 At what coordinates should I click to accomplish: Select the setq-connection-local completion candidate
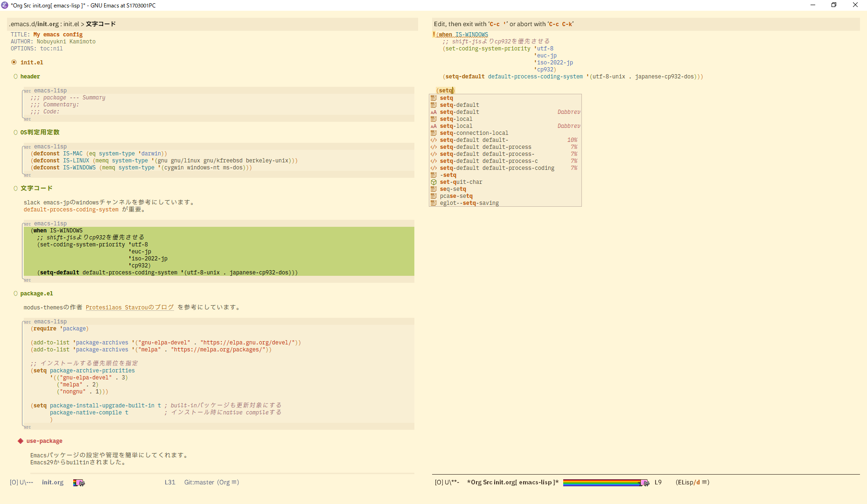[474, 133]
